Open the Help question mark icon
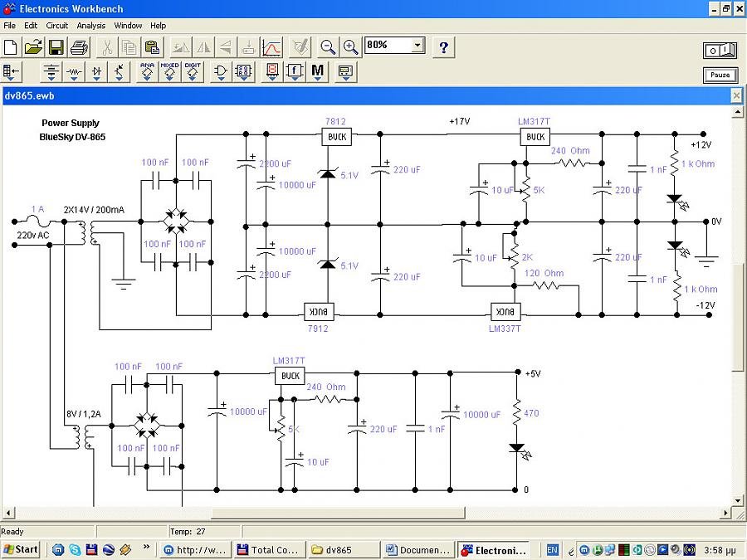The height and width of the screenshot is (560, 747). click(443, 47)
